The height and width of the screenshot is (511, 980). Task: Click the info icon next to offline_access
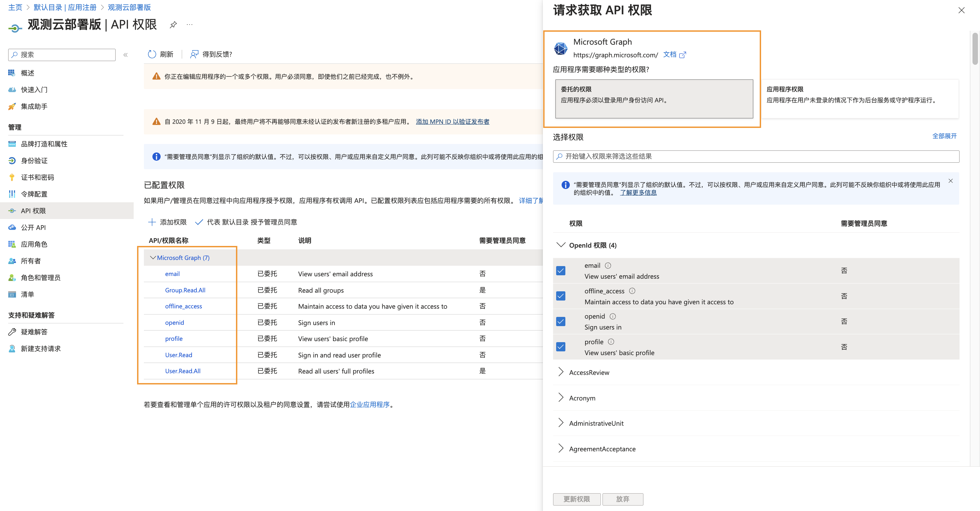632,291
